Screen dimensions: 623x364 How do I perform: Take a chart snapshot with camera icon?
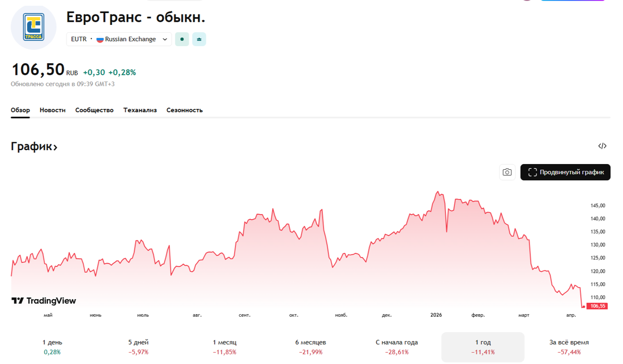click(x=507, y=172)
